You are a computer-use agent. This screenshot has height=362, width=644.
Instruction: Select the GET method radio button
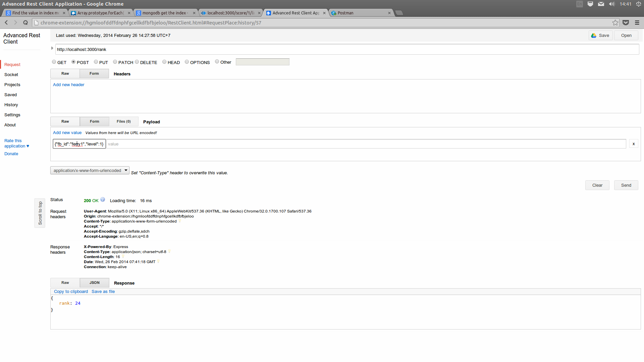click(54, 62)
